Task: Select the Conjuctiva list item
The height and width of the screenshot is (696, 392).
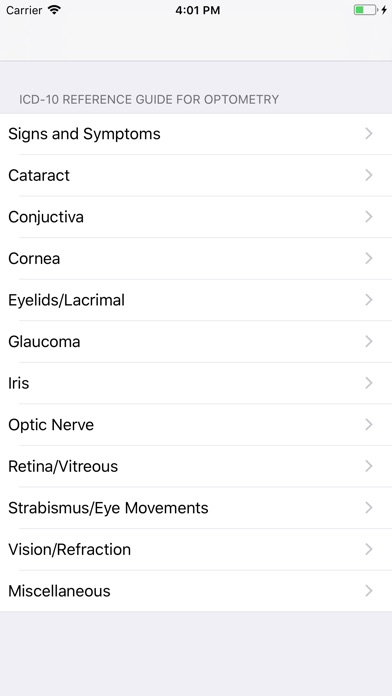Action: coord(196,217)
